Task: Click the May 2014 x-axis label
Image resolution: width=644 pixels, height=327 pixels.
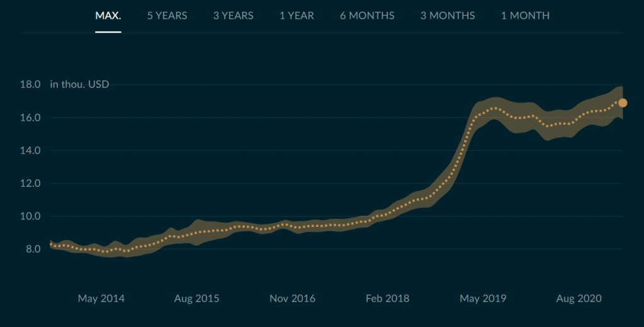Action: (x=101, y=299)
